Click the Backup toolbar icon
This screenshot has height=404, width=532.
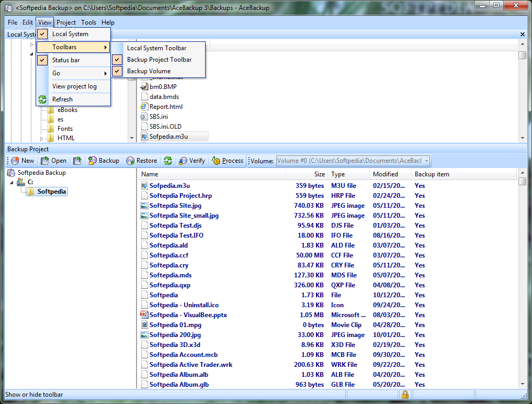pyautogui.click(x=92, y=161)
